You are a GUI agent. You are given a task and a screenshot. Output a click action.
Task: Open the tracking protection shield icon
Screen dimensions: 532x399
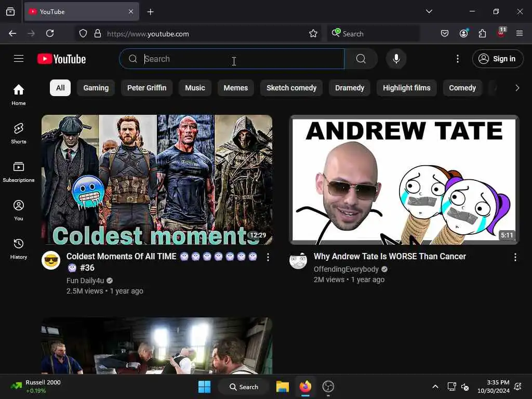click(83, 33)
